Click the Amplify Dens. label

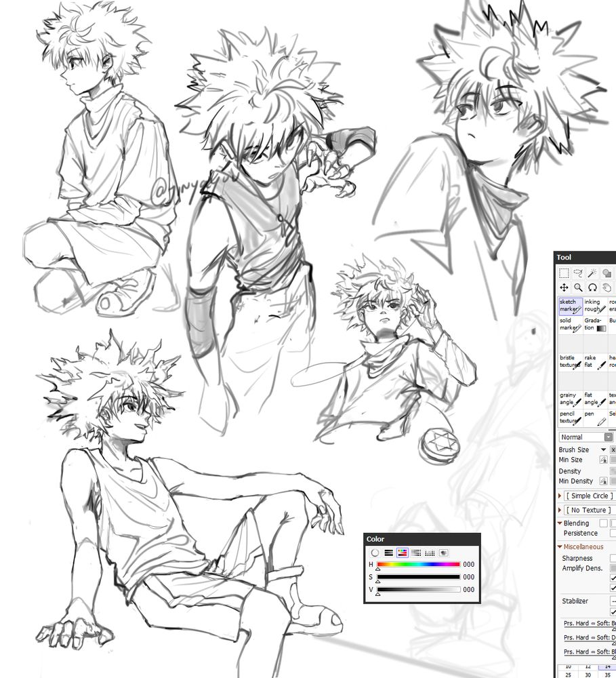(582, 568)
